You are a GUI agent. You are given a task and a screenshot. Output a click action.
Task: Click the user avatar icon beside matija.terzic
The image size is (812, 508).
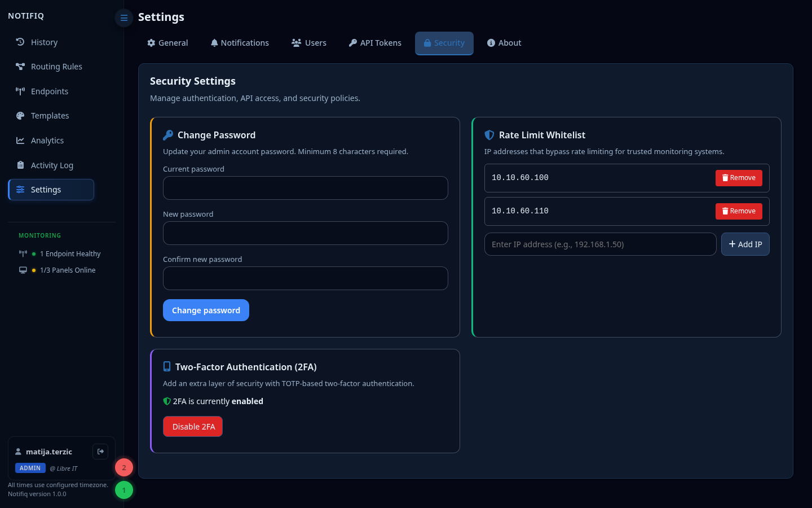(x=18, y=452)
